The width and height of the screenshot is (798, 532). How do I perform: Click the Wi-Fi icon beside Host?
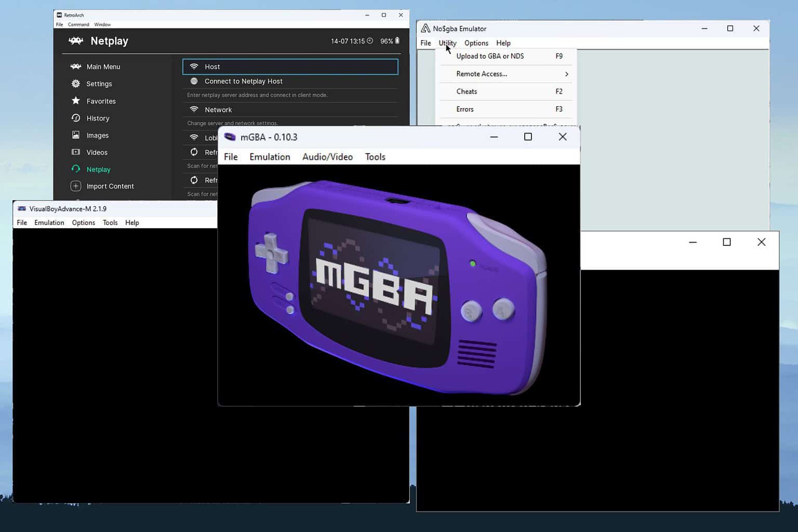194,66
